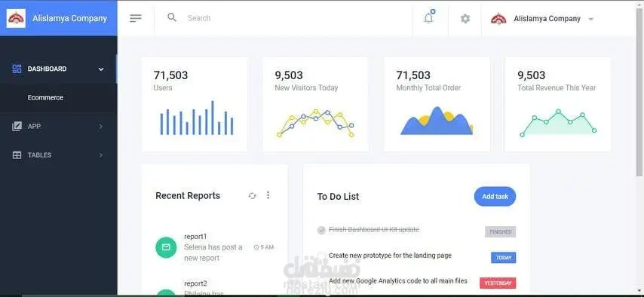
Task: Click the Monthly Total Order area chart
Action: [x=437, y=121]
